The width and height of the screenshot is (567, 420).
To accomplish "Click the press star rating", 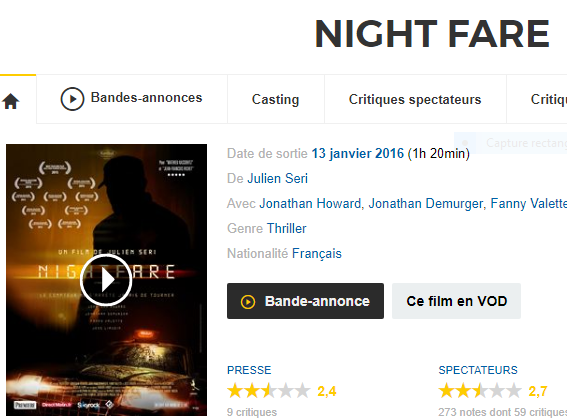I will click(268, 391).
